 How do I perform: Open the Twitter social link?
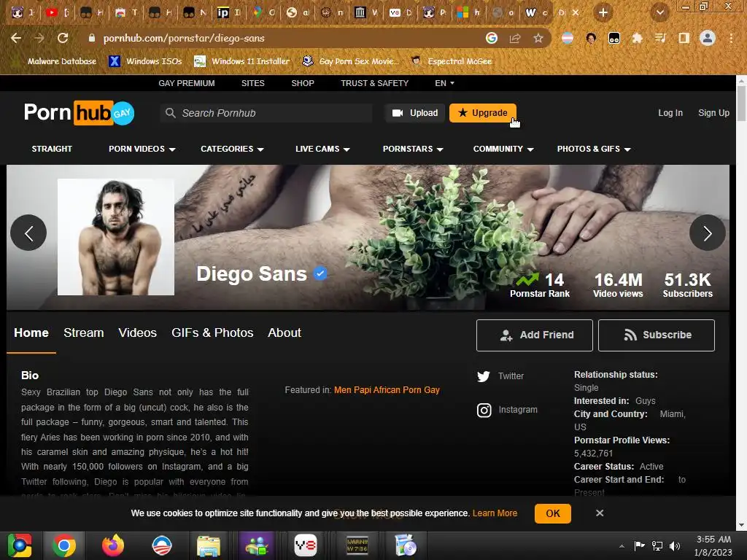[500, 376]
